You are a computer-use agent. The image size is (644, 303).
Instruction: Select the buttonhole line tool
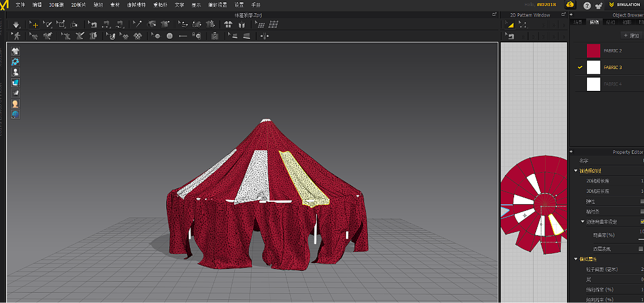tap(183, 36)
